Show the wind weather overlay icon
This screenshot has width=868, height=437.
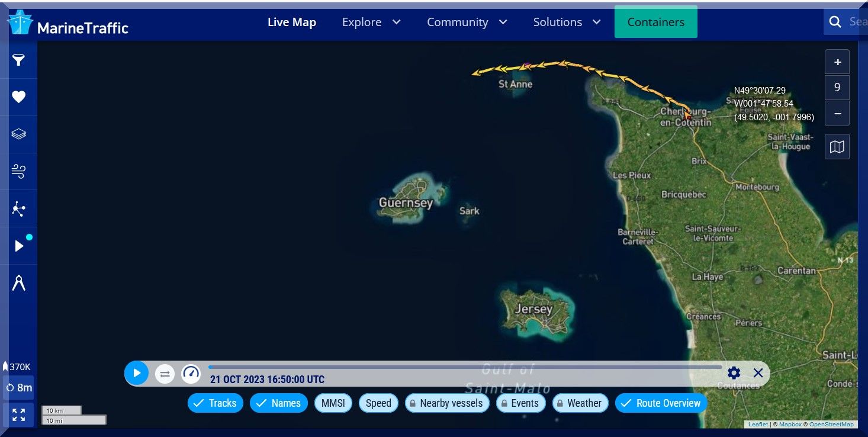pos(19,172)
